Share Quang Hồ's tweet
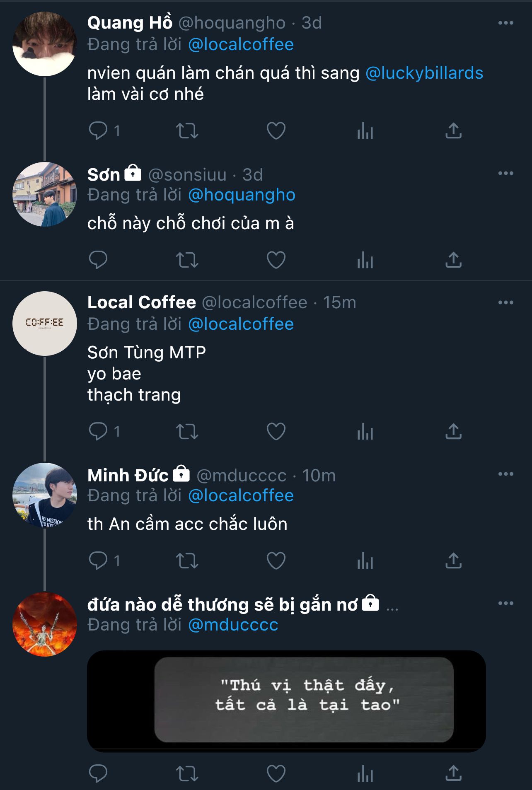The image size is (532, 790). click(453, 131)
